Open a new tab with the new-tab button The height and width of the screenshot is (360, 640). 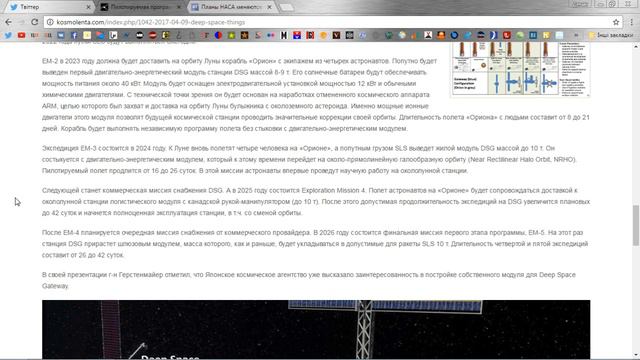coord(287,7)
